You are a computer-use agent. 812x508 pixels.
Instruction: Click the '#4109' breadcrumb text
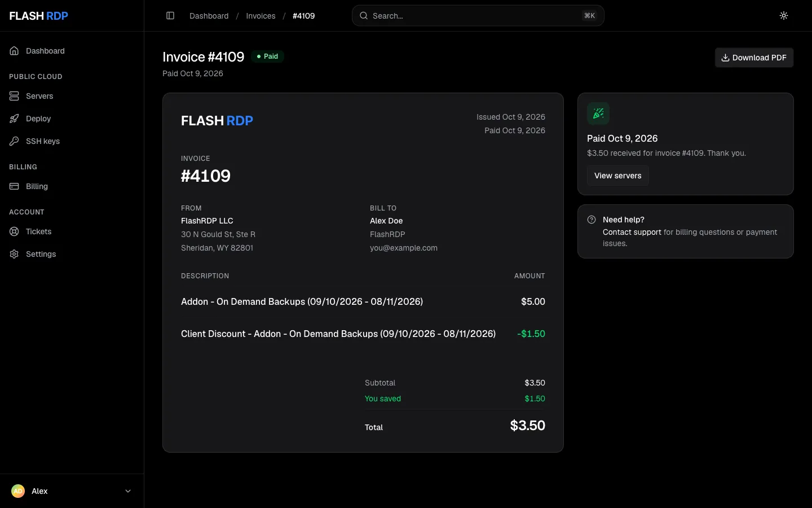(x=304, y=16)
